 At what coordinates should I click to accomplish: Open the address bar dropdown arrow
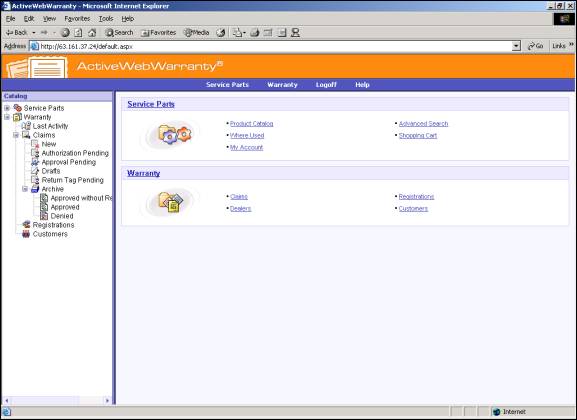[516, 46]
